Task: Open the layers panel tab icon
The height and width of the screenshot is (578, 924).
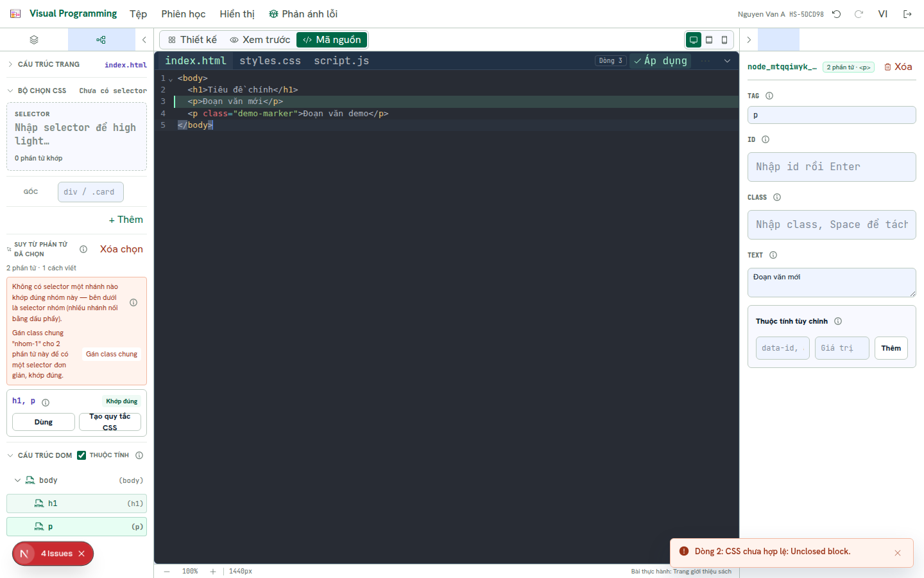Action: click(34, 40)
